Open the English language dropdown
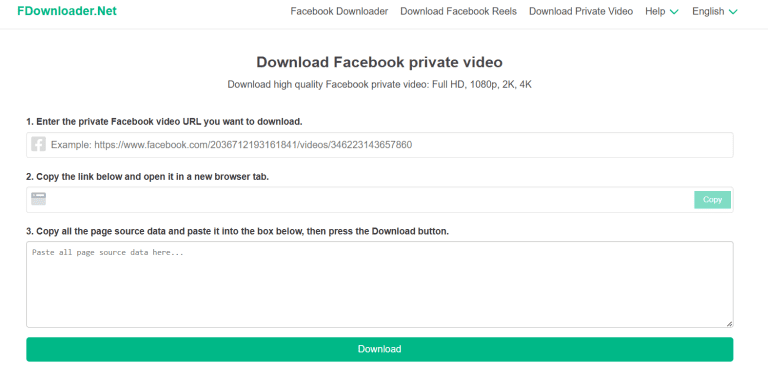 tap(715, 11)
